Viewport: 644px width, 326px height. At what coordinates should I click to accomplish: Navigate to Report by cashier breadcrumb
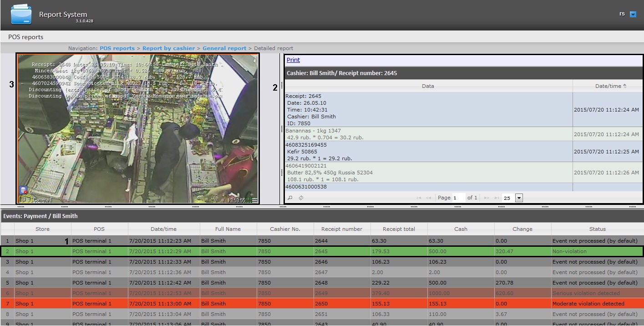point(168,48)
